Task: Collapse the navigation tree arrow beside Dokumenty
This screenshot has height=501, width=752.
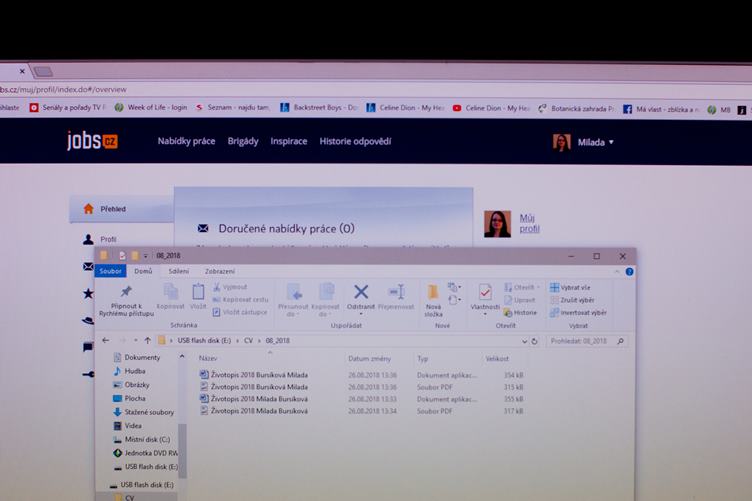Action: [182, 356]
